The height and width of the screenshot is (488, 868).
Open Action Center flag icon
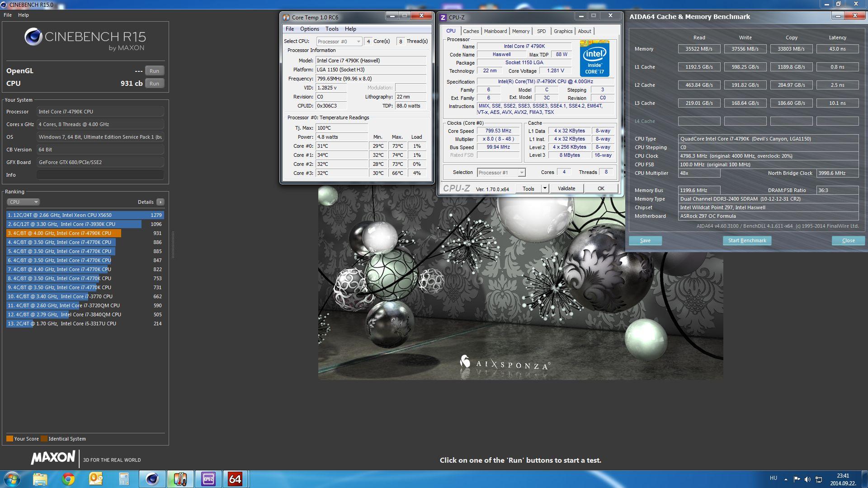[x=796, y=479]
